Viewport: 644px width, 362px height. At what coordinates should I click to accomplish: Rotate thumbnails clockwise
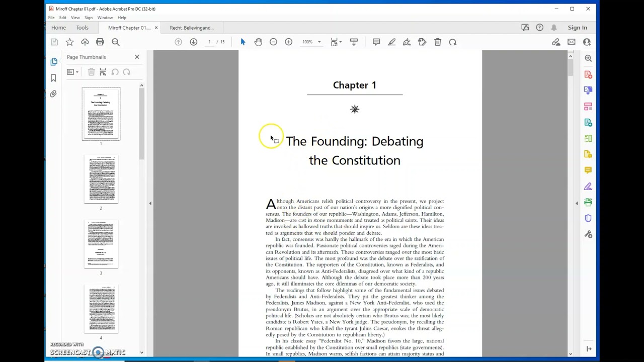[x=127, y=72]
